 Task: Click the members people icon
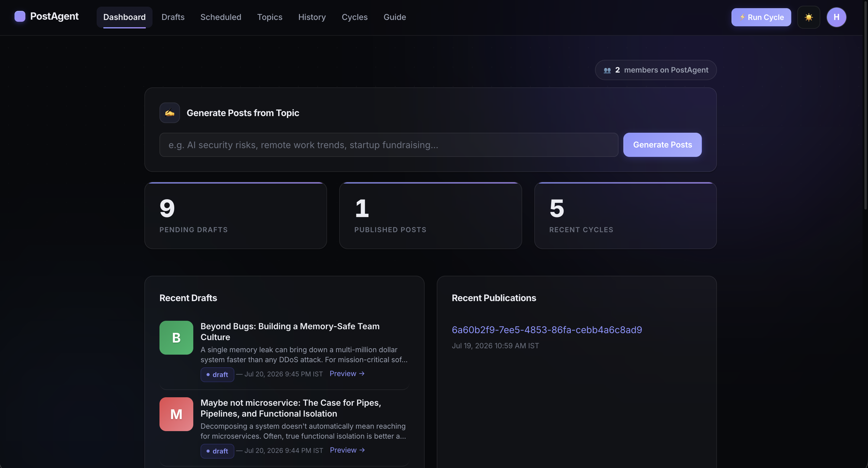coord(607,70)
